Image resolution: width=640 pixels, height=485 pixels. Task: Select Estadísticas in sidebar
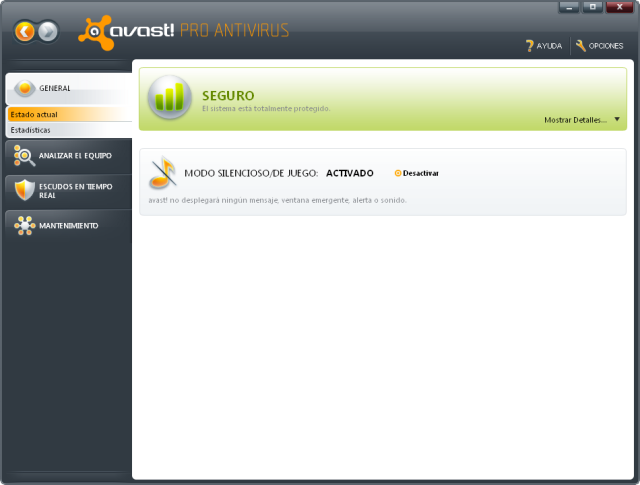click(31, 130)
